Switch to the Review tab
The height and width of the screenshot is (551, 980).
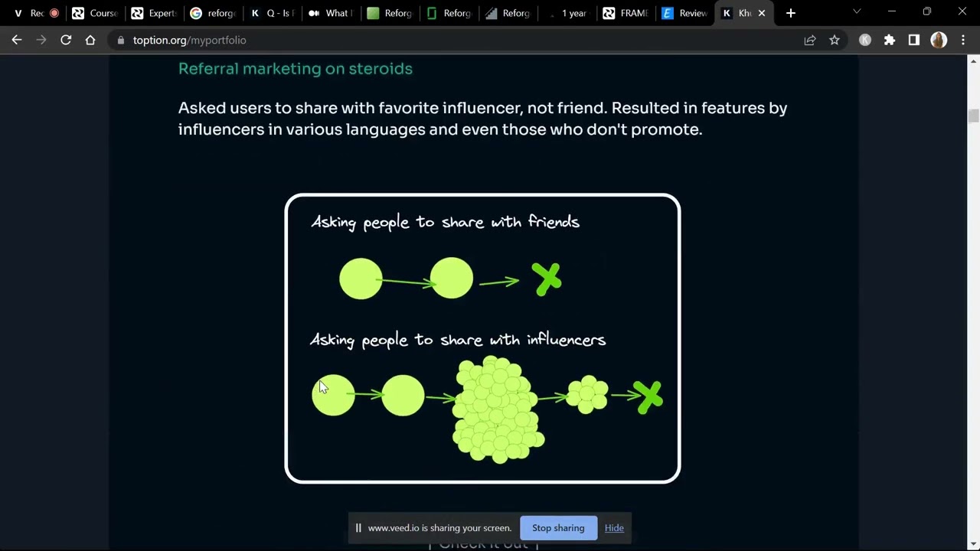[684, 13]
